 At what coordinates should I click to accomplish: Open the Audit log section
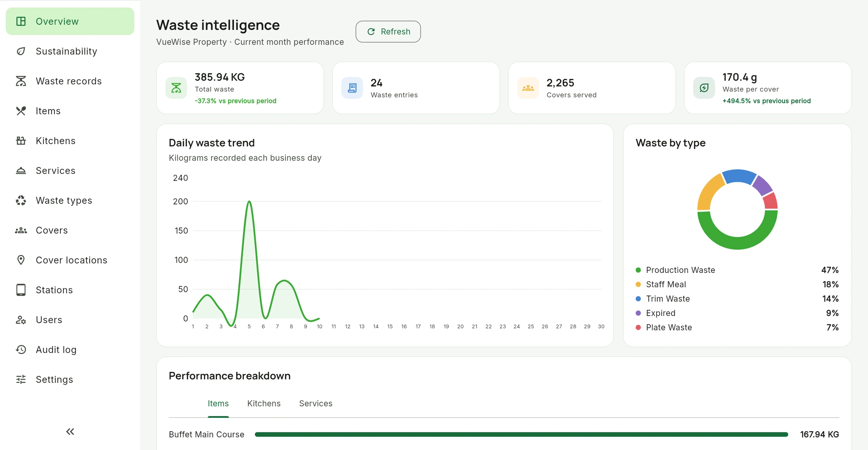pos(70,349)
